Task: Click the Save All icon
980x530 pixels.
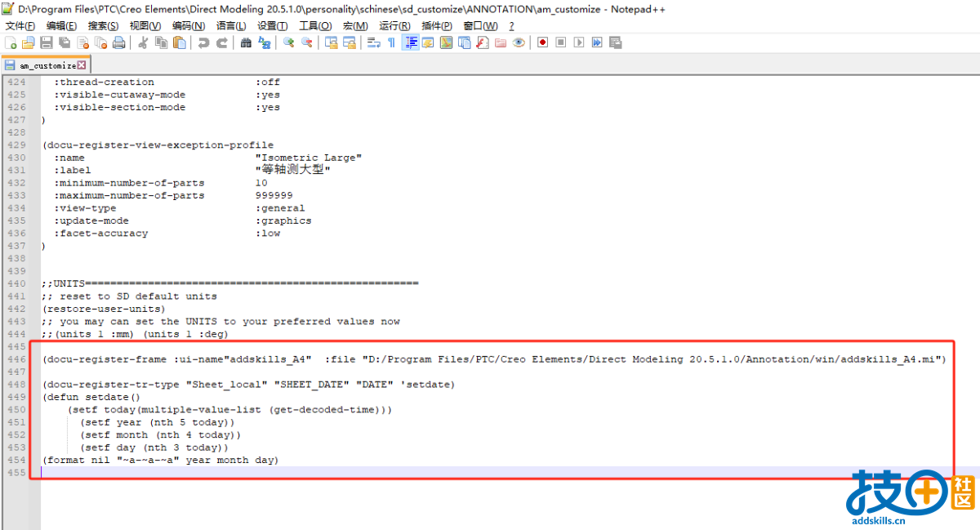Action: tap(65, 42)
